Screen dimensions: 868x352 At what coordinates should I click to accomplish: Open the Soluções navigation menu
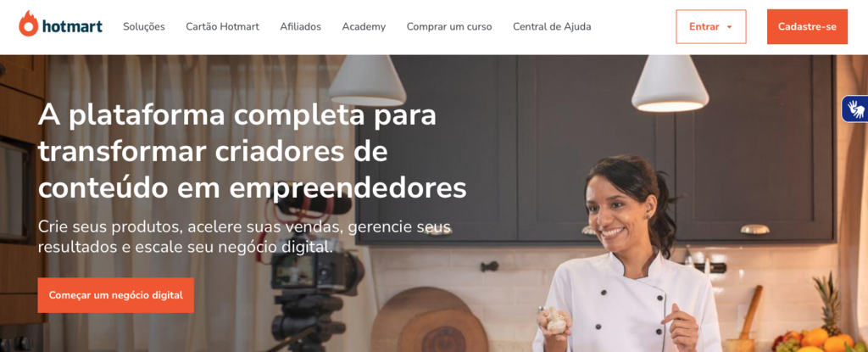144,26
